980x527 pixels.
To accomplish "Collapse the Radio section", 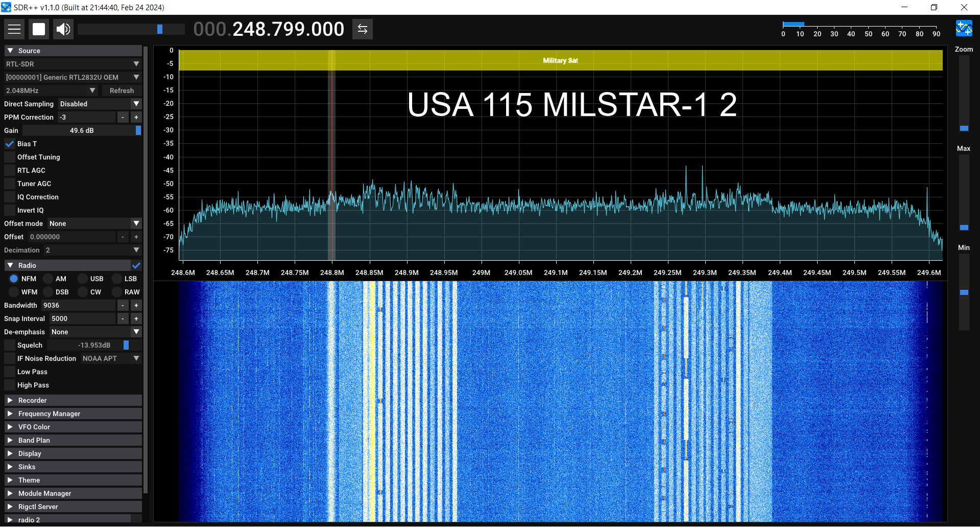I will pyautogui.click(x=67, y=265).
